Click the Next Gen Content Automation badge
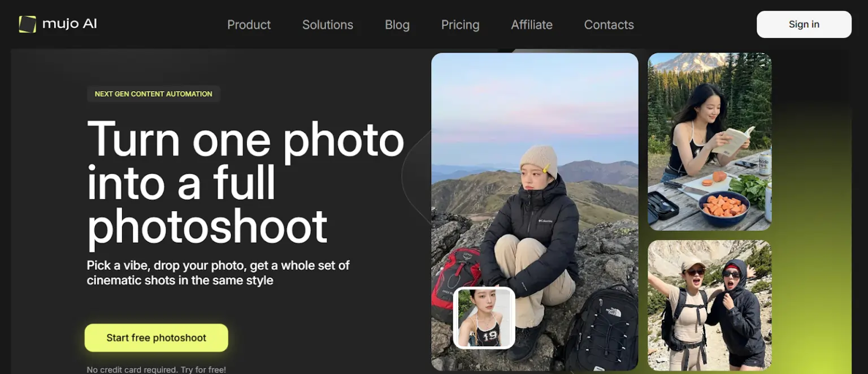Screen dimensions: 868x374 pos(153,94)
